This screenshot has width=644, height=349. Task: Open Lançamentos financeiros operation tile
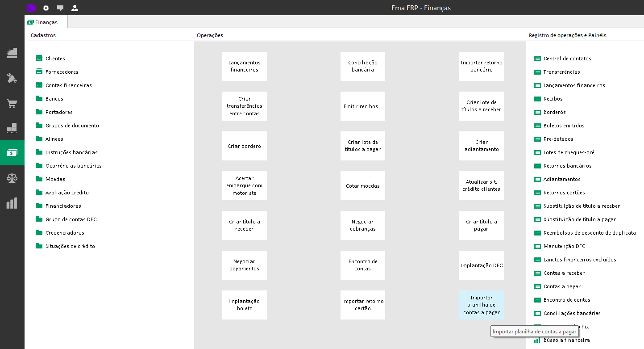(244, 66)
